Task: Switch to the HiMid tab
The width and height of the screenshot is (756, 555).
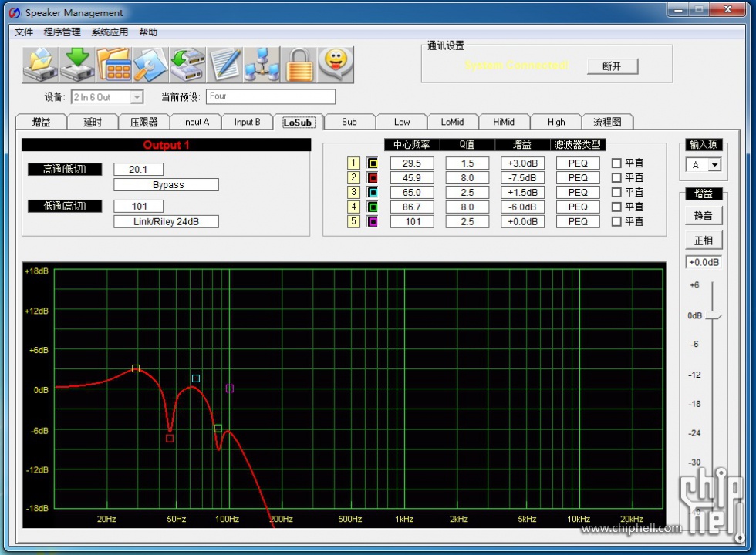Action: 504,123
